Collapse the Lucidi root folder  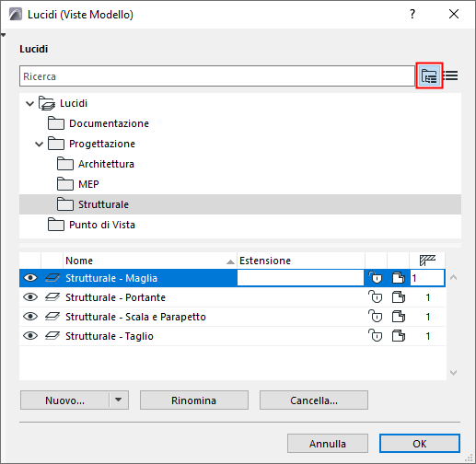tap(29, 103)
